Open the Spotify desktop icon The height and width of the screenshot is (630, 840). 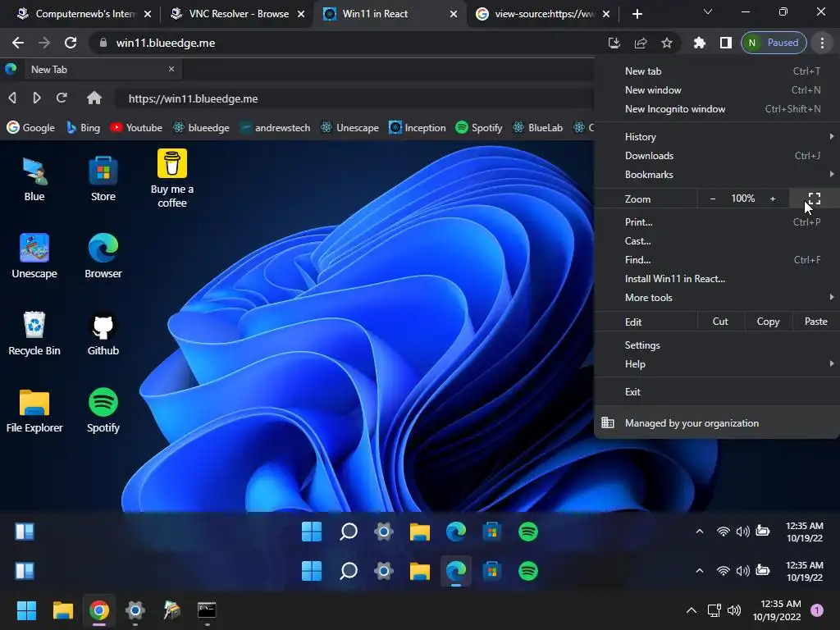click(x=103, y=410)
